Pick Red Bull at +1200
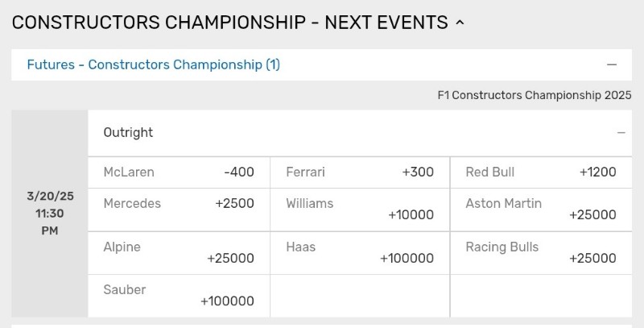Image resolution: width=644 pixels, height=328 pixels. point(541,172)
